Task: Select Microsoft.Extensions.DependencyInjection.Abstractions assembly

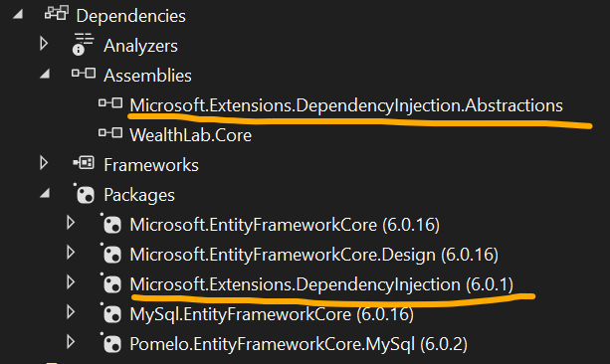Action: coord(346,105)
